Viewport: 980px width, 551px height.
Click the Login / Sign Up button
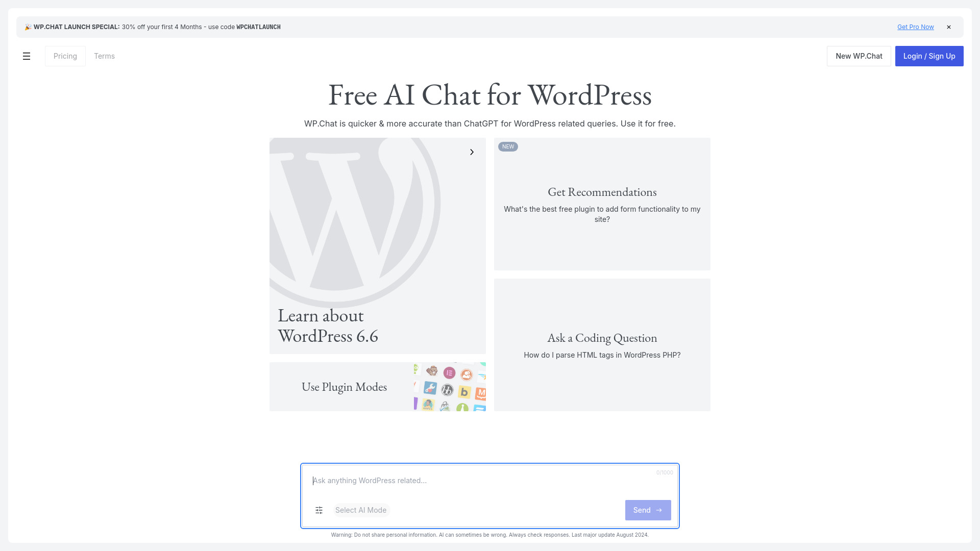point(929,56)
